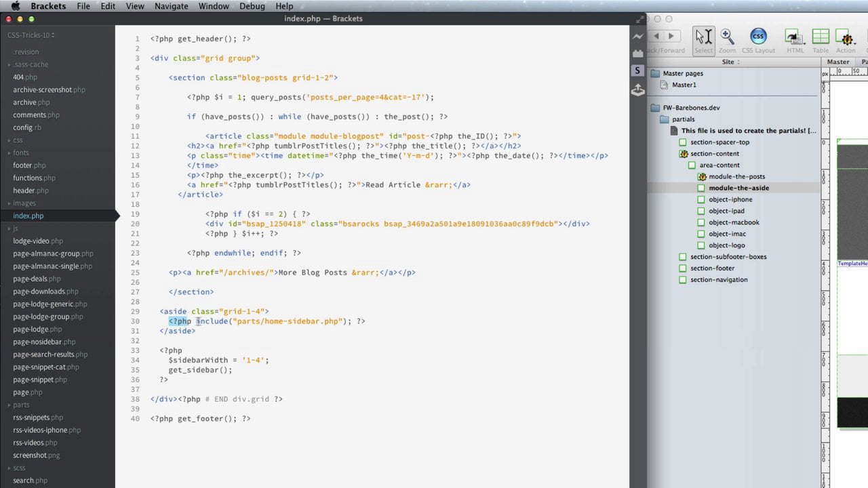
Task: Open config.rb in the sidebar
Action: [x=27, y=127]
